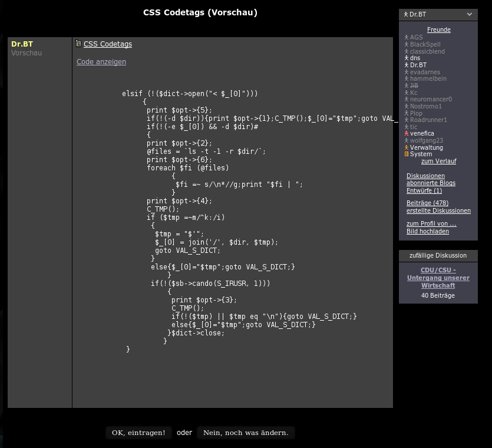Click the status icon beside neuromancer0
Image resolution: width=492 pixels, height=448 pixels.
407,99
